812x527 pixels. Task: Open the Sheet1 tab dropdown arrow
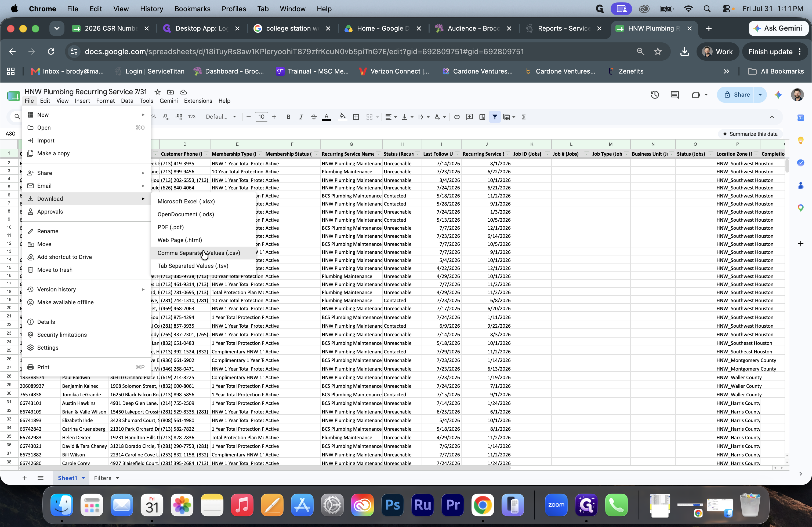pos(83,478)
